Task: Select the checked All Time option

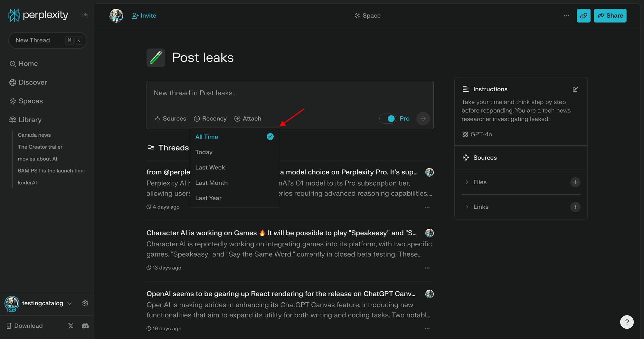Action: coord(234,137)
